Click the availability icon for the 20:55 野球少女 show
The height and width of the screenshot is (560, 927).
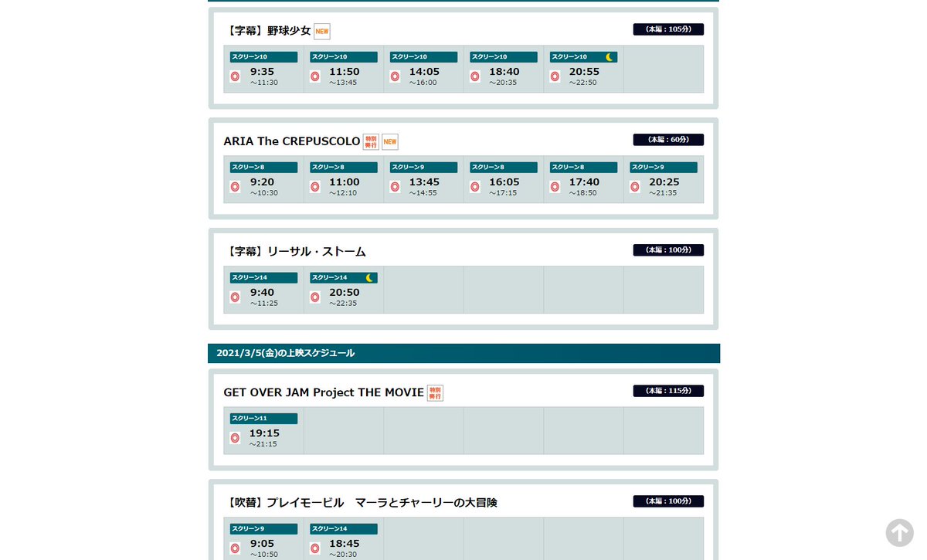(555, 76)
